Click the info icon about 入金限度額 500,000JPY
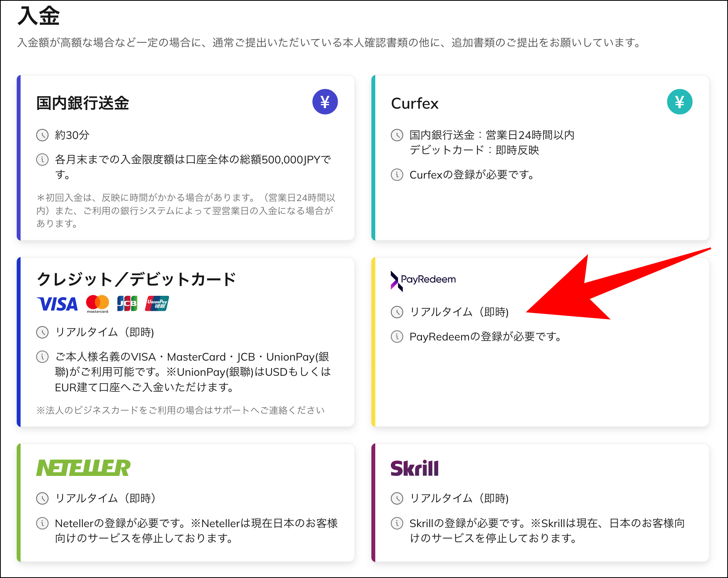The width and height of the screenshot is (728, 578). [42, 160]
